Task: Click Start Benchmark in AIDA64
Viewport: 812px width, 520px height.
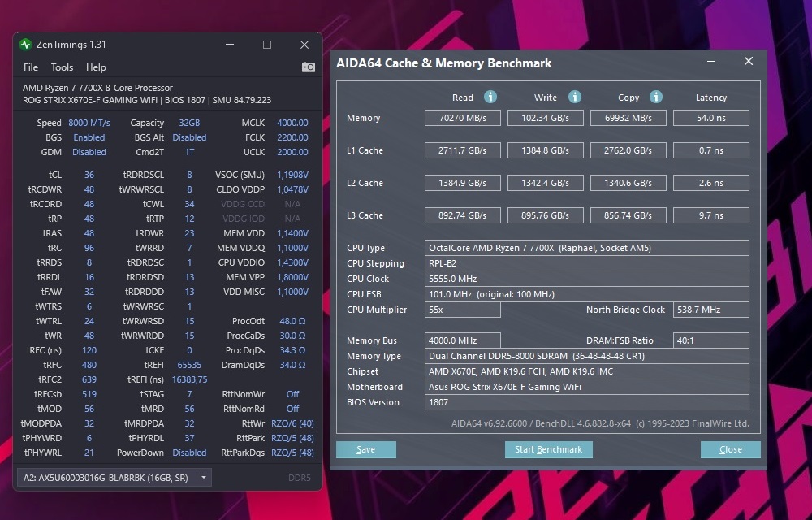Action: 548,449
